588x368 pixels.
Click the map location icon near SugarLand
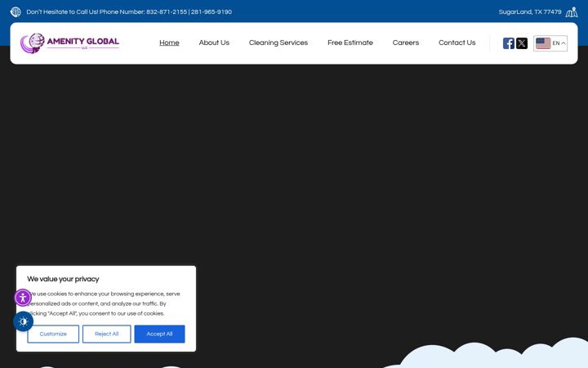[572, 12]
